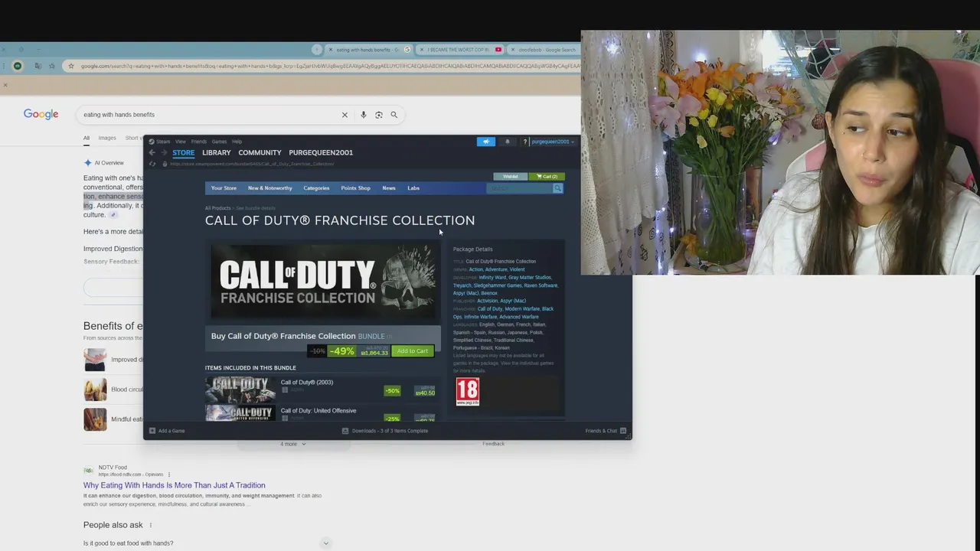Viewport: 980px width, 551px height.
Task: Click the Google logo in the browser
Action: [x=41, y=114]
